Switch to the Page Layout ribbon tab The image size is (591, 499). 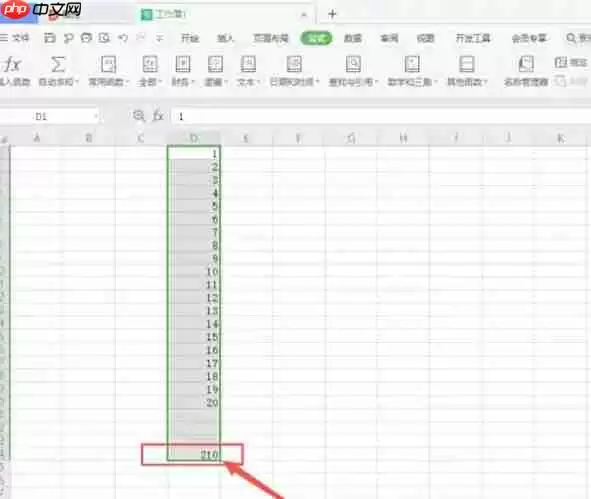click(x=271, y=38)
